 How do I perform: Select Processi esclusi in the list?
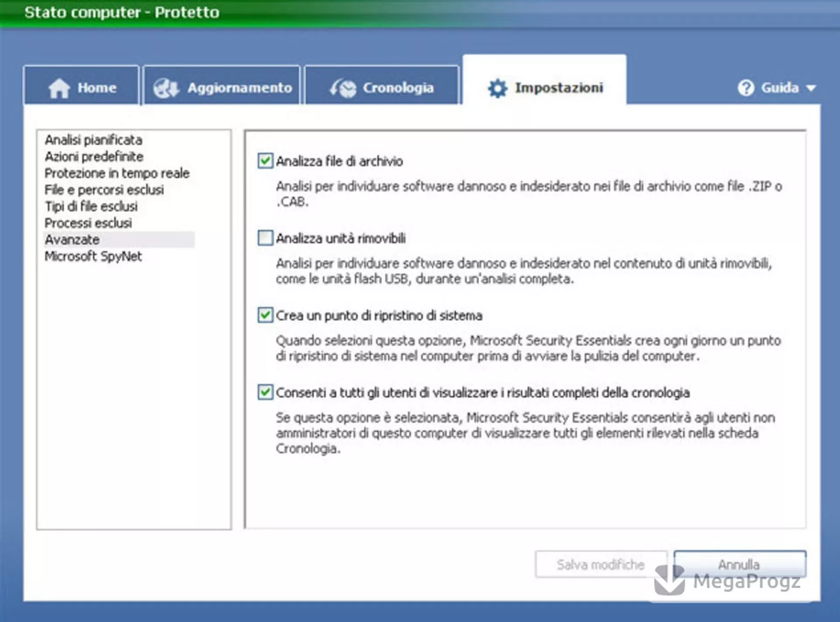(88, 223)
